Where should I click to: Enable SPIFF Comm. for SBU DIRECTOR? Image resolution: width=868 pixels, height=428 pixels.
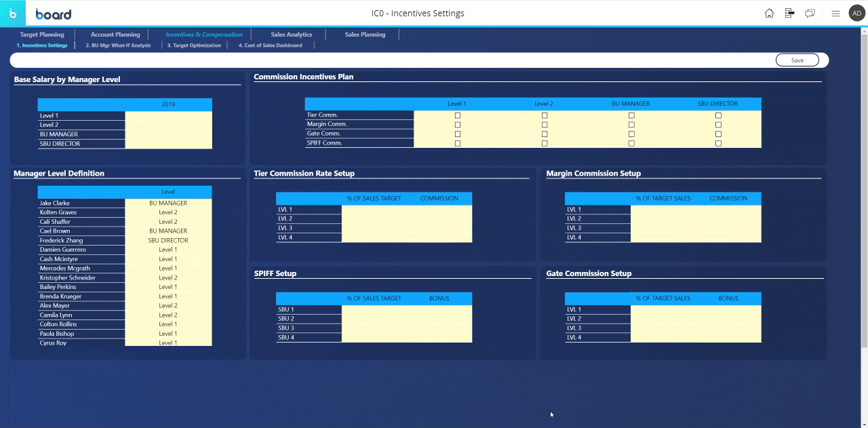tap(718, 142)
